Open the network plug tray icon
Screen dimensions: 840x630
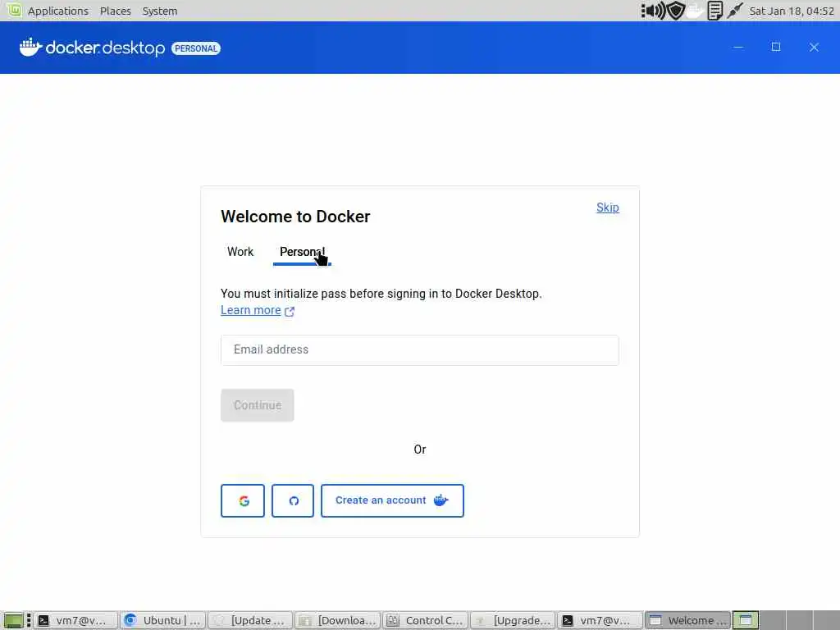pyautogui.click(x=735, y=11)
